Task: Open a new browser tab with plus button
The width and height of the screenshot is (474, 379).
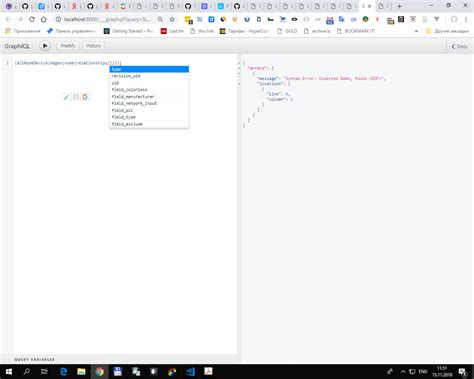Action: tap(399, 6)
